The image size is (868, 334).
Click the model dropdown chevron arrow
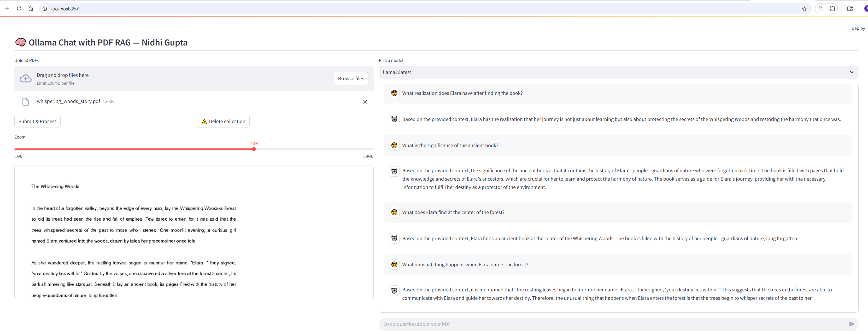point(852,72)
